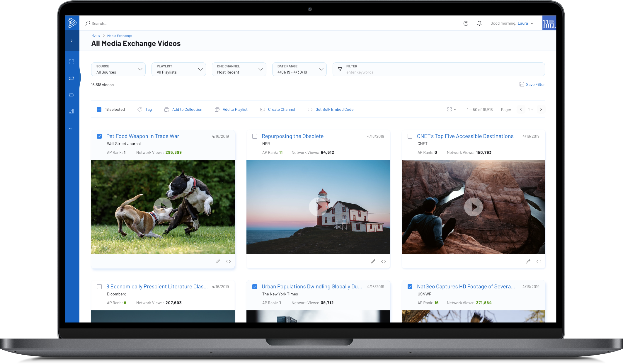Click the filter funnel icon

coord(340,69)
